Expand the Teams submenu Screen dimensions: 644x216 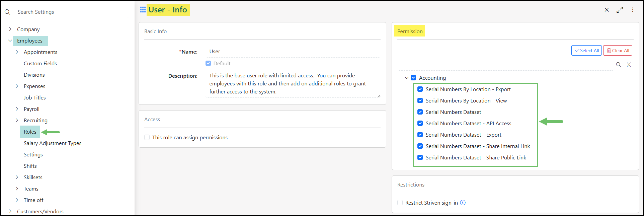click(x=17, y=189)
